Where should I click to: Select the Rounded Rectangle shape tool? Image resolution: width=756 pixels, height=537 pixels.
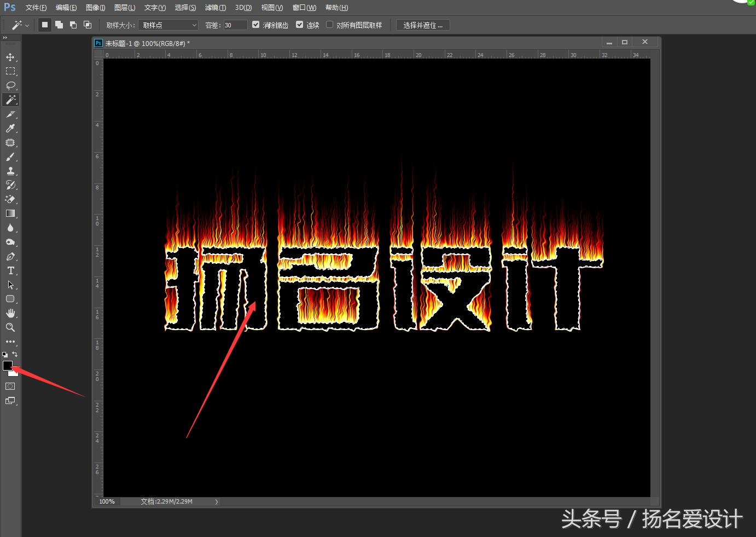coord(10,299)
